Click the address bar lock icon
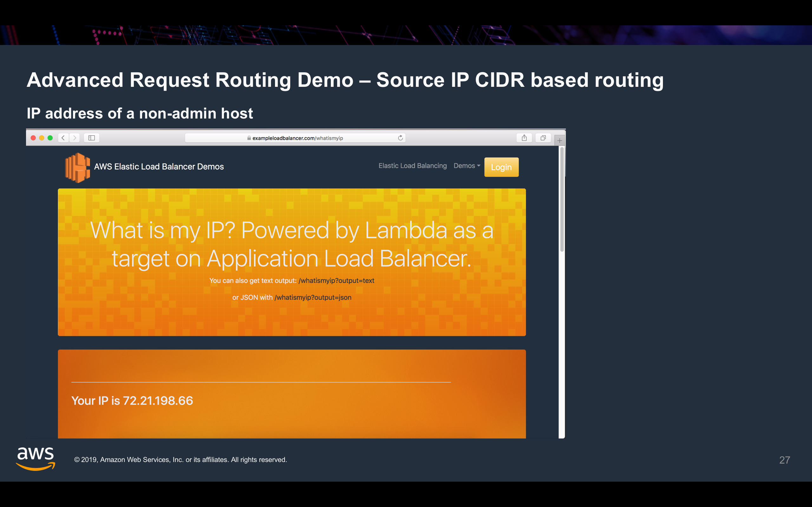The image size is (812, 507). 249,138
